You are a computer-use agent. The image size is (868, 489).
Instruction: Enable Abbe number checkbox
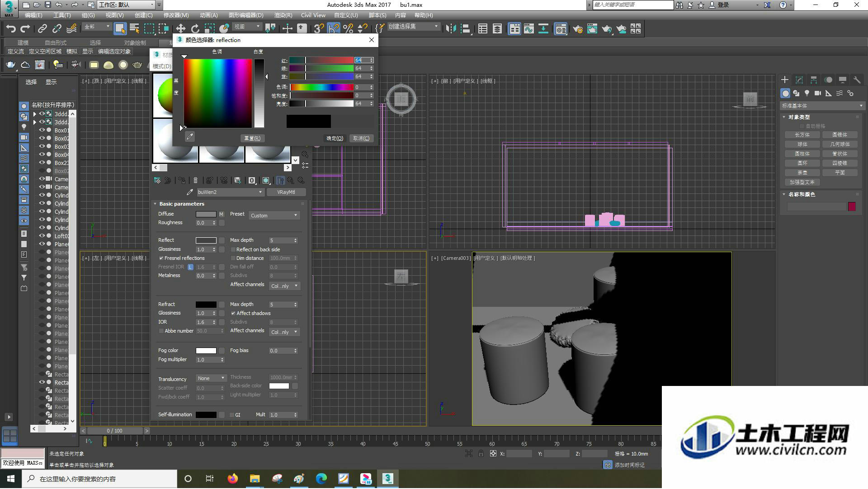click(x=161, y=331)
